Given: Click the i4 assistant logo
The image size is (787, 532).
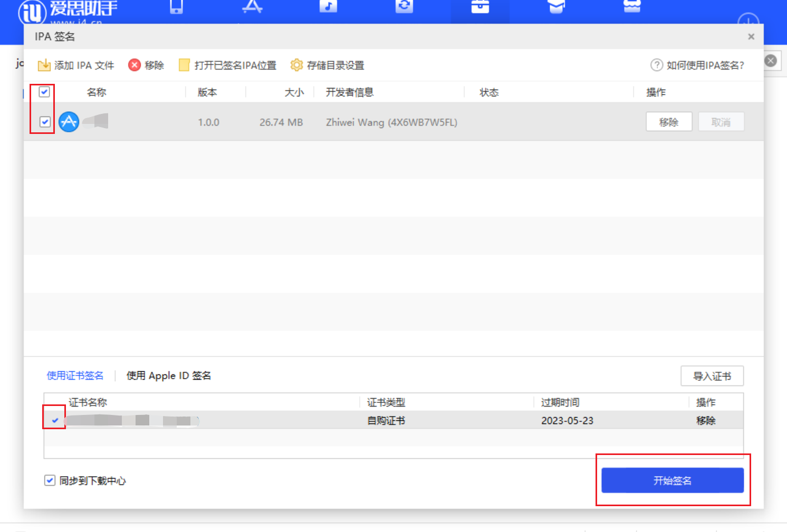Looking at the screenshot, I should click(x=68, y=12).
